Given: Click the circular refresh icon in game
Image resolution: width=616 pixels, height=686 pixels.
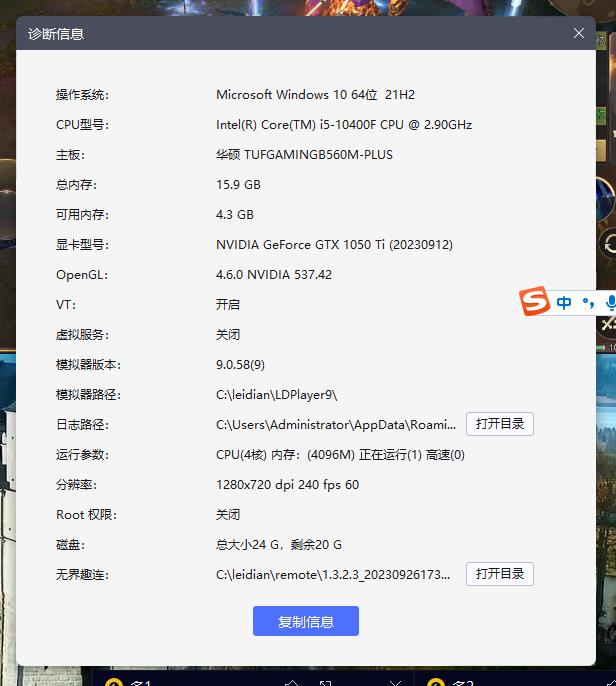Looking at the screenshot, I should pos(609,243).
